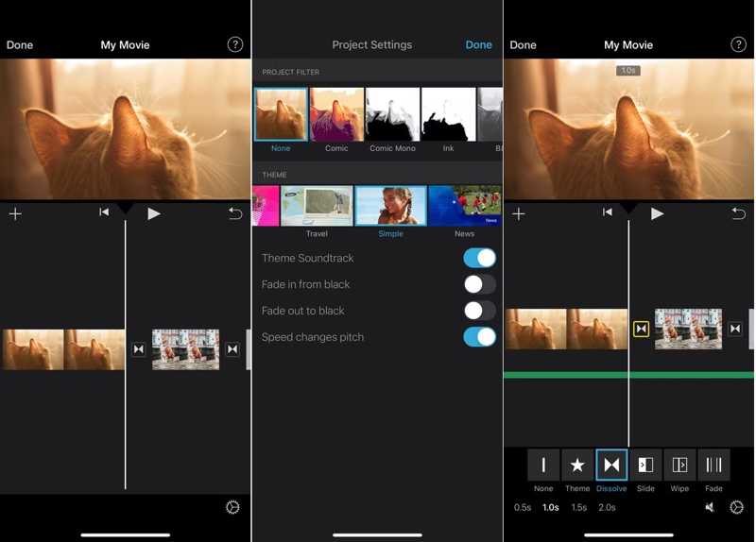
Task: Mute transition sound effect speaker icon
Action: (x=710, y=507)
